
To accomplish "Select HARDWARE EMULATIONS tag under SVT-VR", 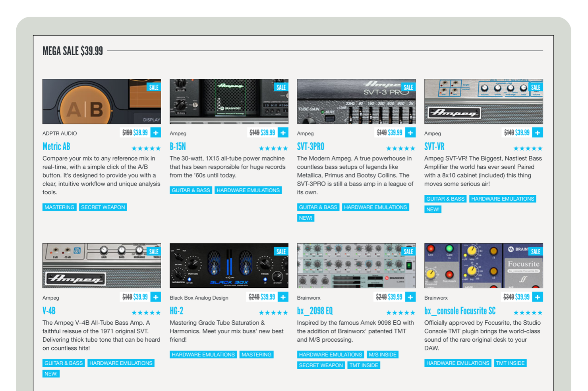I will 503,199.
